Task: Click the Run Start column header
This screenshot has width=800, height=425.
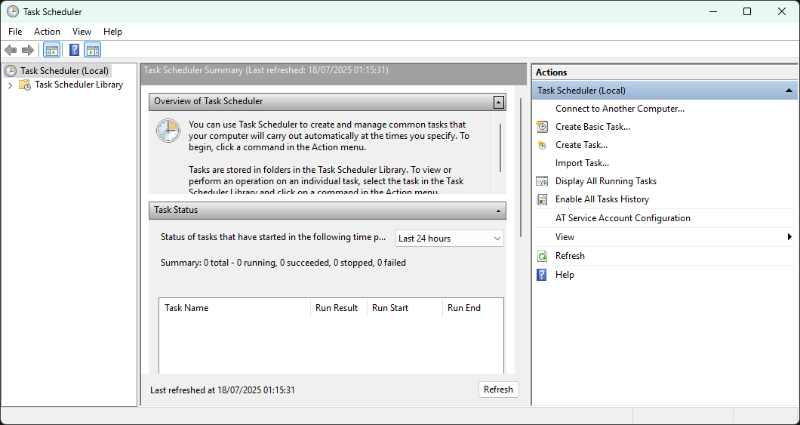Action: click(x=405, y=308)
